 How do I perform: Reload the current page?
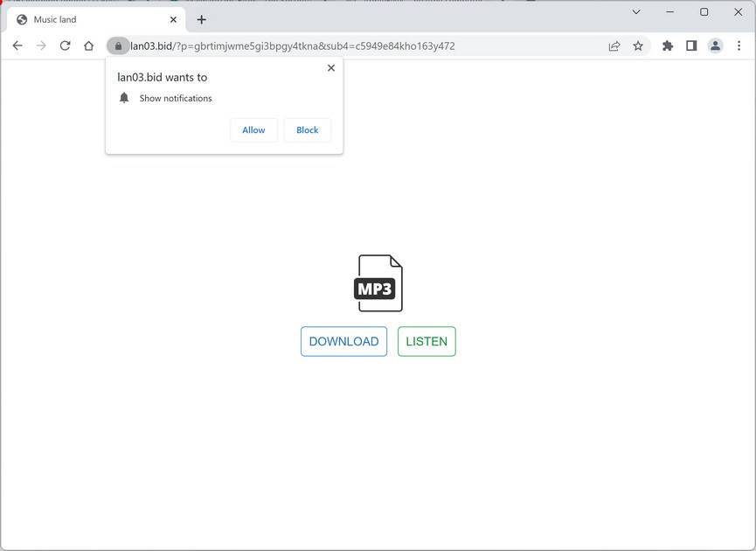(65, 45)
